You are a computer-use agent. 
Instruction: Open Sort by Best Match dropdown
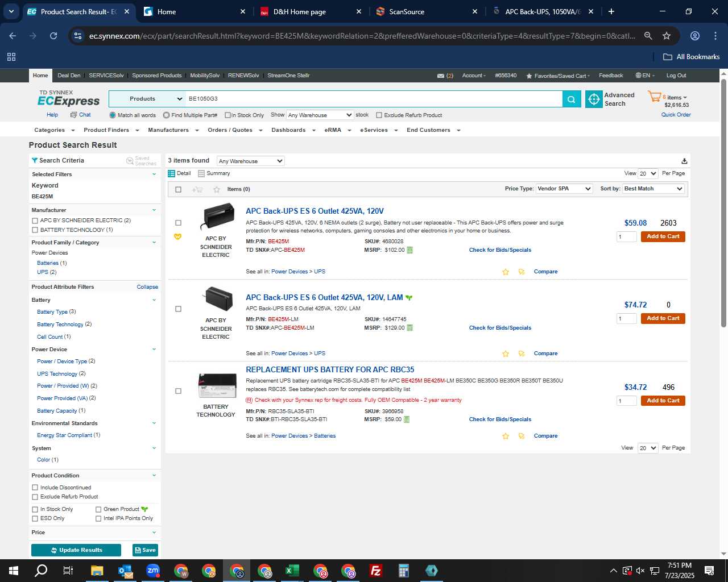653,189
